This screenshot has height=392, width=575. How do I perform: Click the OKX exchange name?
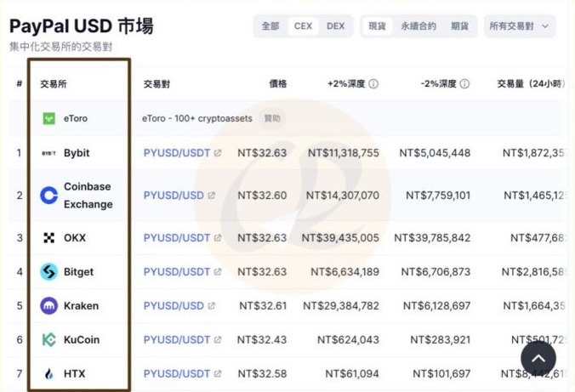pos(75,238)
